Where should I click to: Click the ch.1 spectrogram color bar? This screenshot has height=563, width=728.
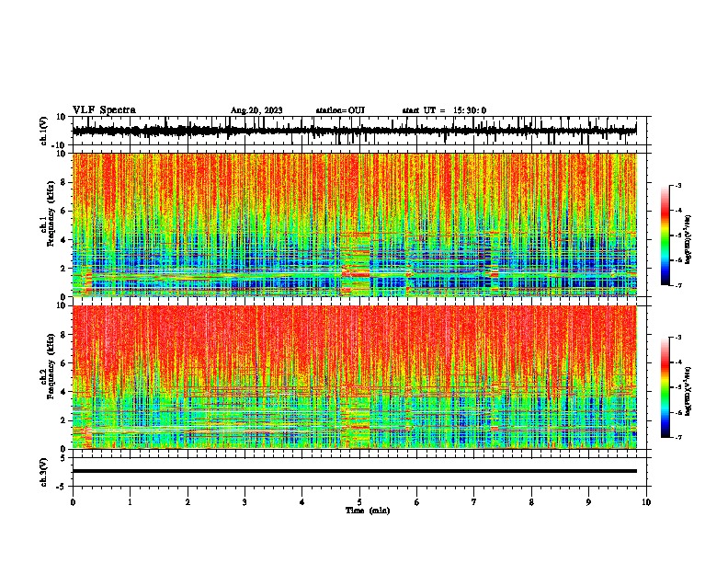coord(665,236)
